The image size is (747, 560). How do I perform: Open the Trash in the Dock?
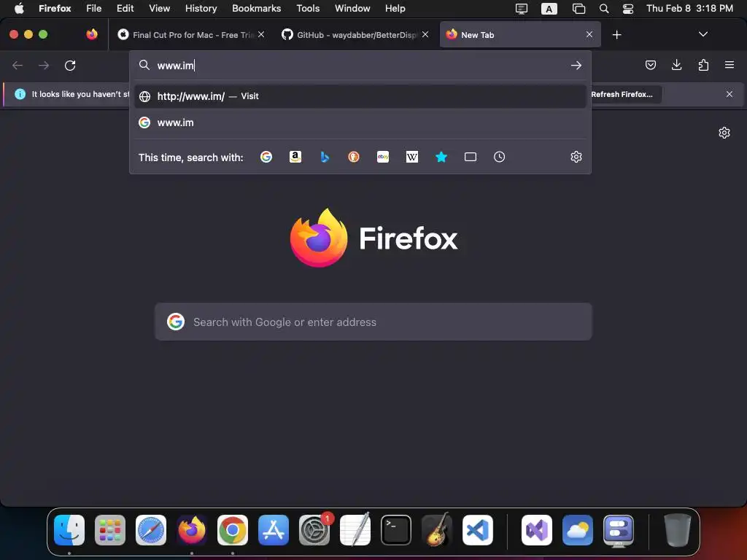(677, 529)
